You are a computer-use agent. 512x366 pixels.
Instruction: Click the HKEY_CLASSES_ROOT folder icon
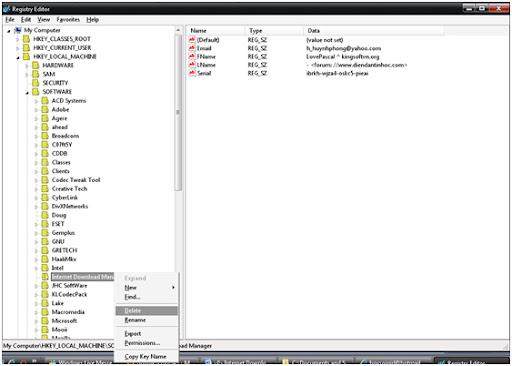click(x=26, y=39)
